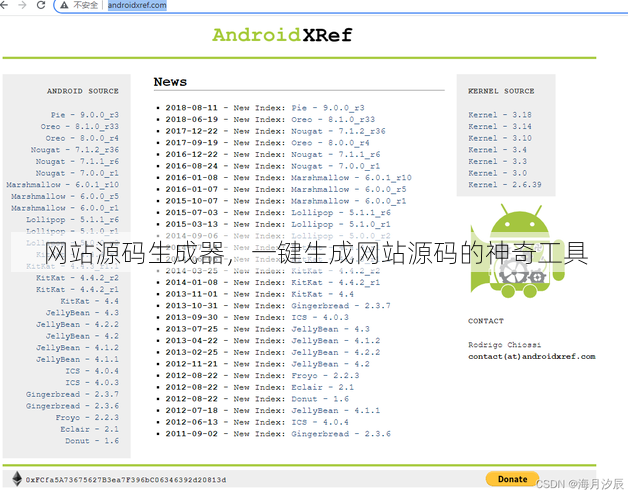Open Froyo - 2.2.3 in sidebar
The height and width of the screenshot is (490, 628).
coord(87,417)
